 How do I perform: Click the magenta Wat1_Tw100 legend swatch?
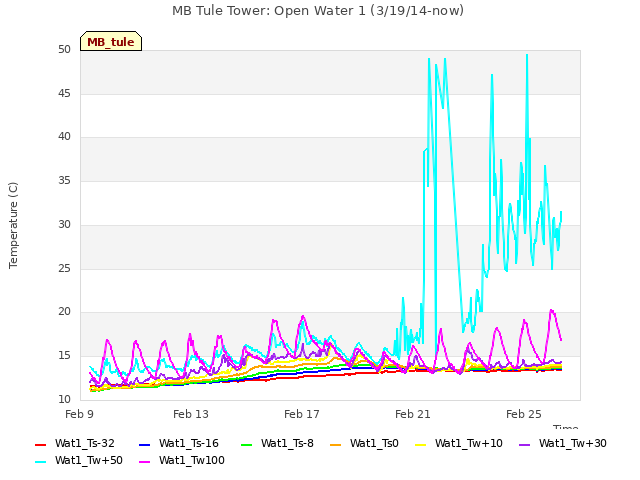click(x=144, y=462)
